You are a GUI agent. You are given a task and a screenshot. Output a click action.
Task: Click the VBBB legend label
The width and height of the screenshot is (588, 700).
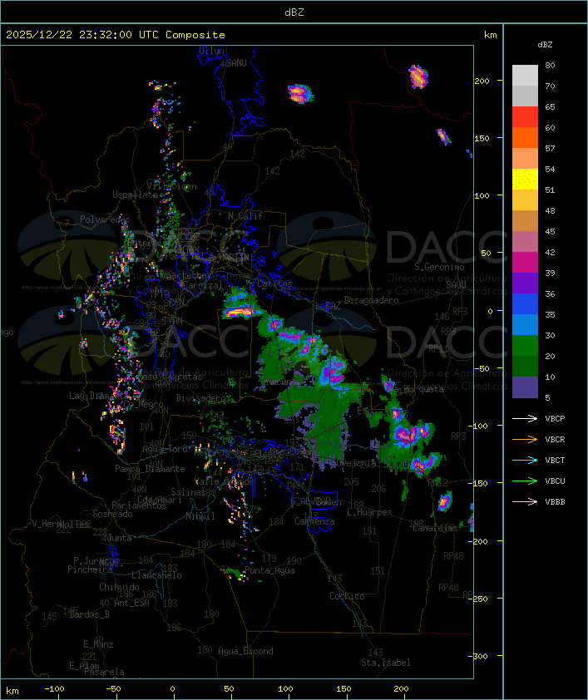point(555,502)
